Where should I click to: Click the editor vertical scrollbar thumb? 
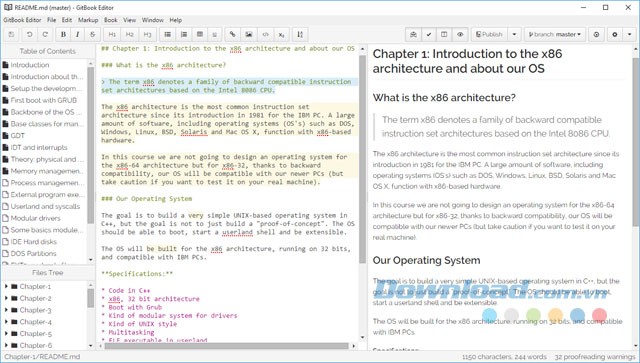[362, 159]
